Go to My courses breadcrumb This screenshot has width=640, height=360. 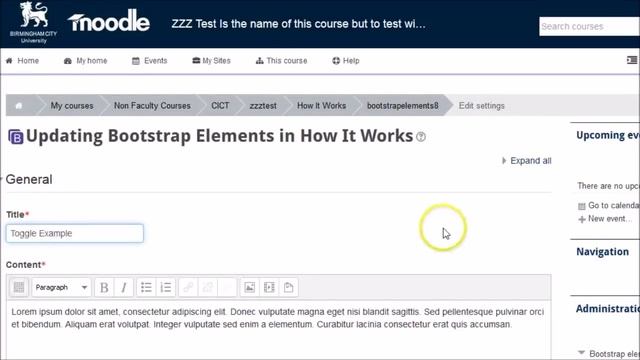point(72,106)
